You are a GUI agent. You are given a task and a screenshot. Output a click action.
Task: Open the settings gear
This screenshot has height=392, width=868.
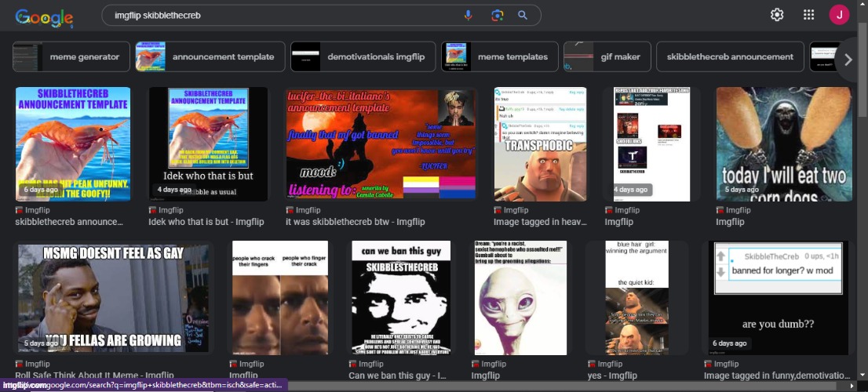(777, 15)
